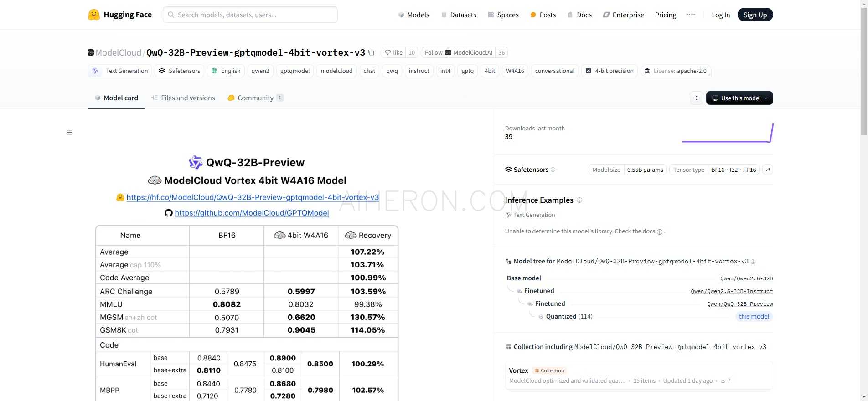Click the heart like button

[x=393, y=52]
